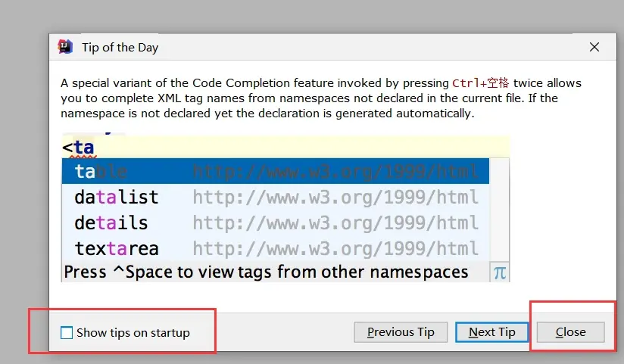Screen dimensions: 624x364
Task: Click the "Tip of the Day" title text
Action: [x=120, y=48]
